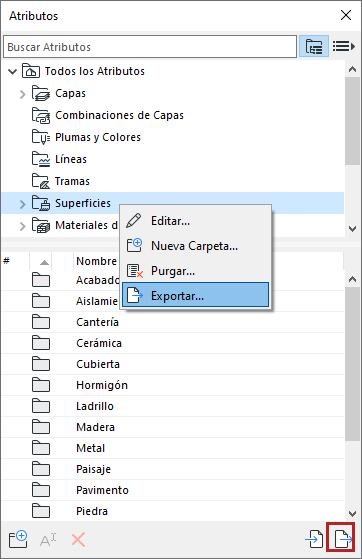
Task: Close the Atributos panel
Action: 346,15
